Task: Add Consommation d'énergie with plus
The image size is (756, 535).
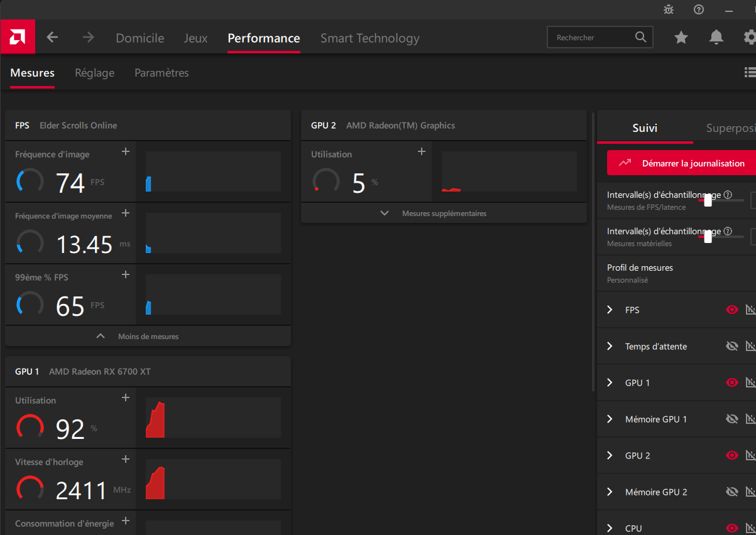Action: click(126, 521)
